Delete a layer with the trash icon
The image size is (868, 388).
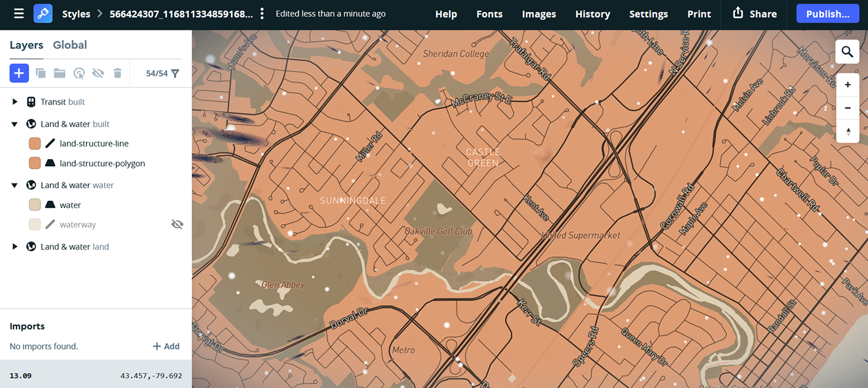coord(117,73)
